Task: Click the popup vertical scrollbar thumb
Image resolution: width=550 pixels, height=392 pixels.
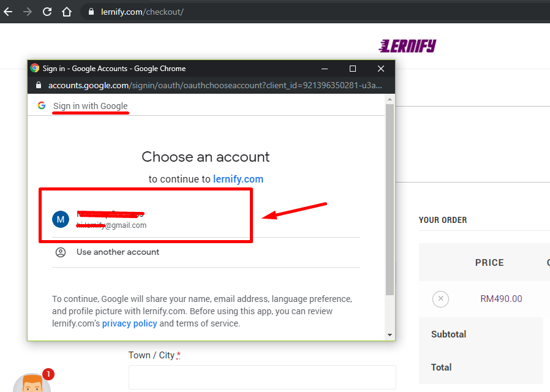Action: [390, 200]
